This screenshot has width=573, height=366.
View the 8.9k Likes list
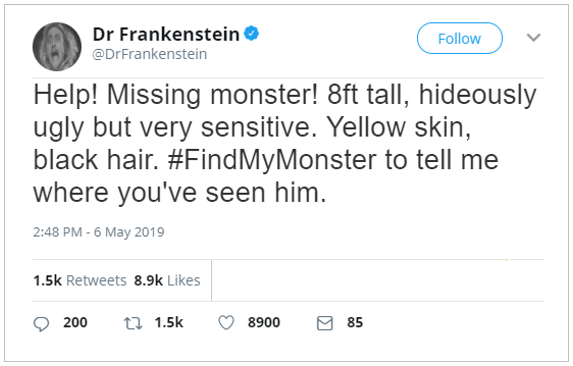tap(167, 281)
